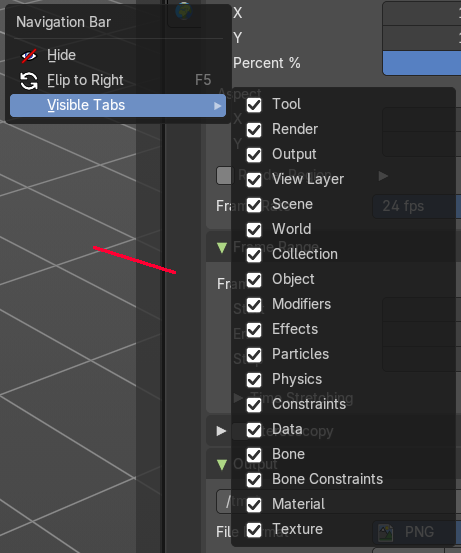
Task: Collapse the Output panel green triangle
Action: coord(222,464)
